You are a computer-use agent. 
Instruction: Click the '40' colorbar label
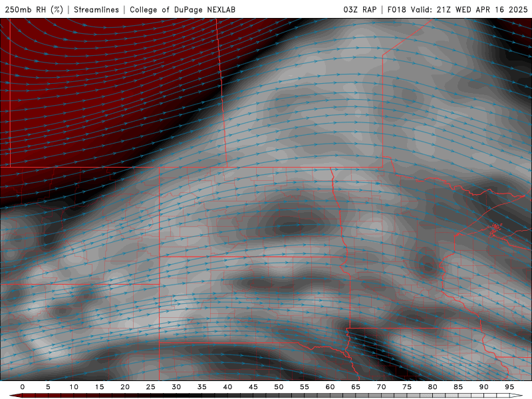coord(227,387)
